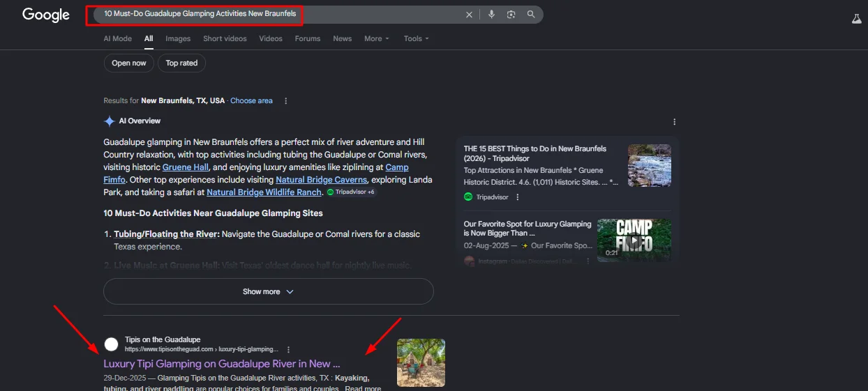Start voice search with microphone icon
This screenshot has height=391, width=868.
[491, 15]
